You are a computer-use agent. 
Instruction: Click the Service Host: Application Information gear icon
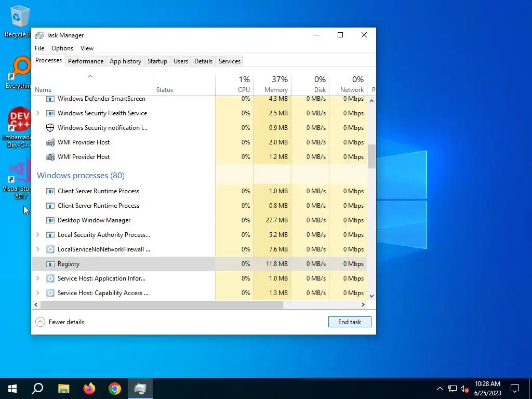point(50,279)
